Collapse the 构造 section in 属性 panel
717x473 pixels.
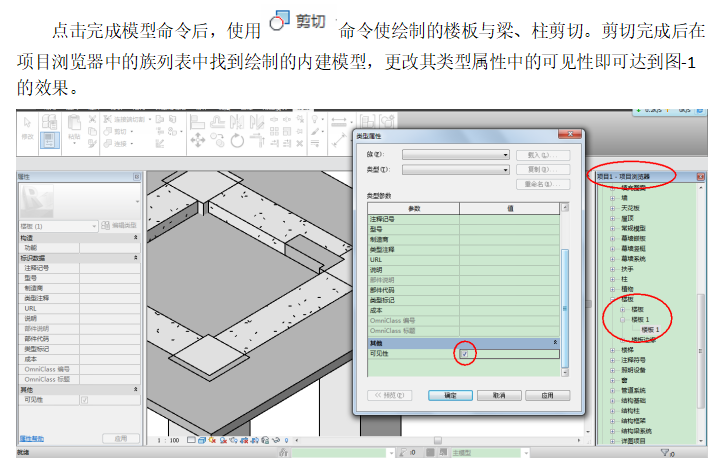[135, 238]
